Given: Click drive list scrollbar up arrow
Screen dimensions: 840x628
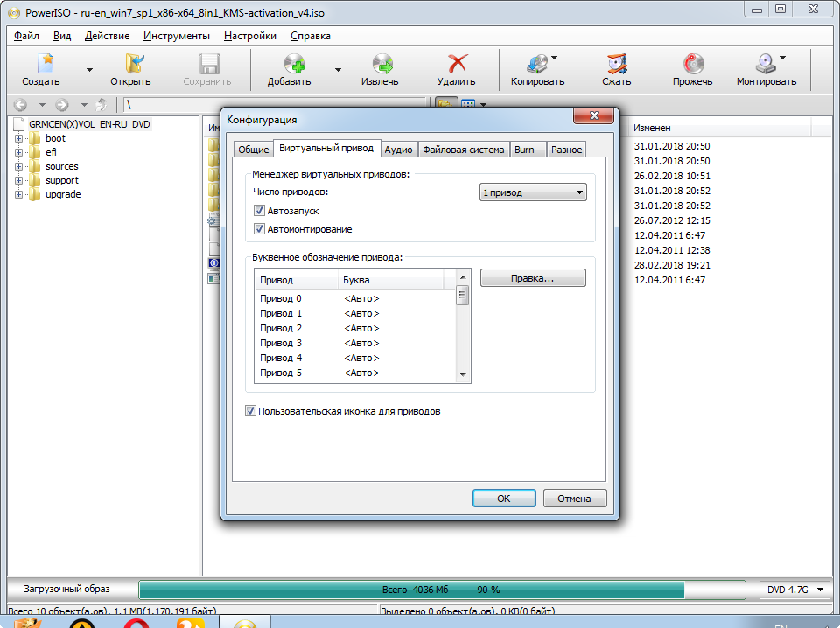Looking at the screenshot, I should click(463, 276).
